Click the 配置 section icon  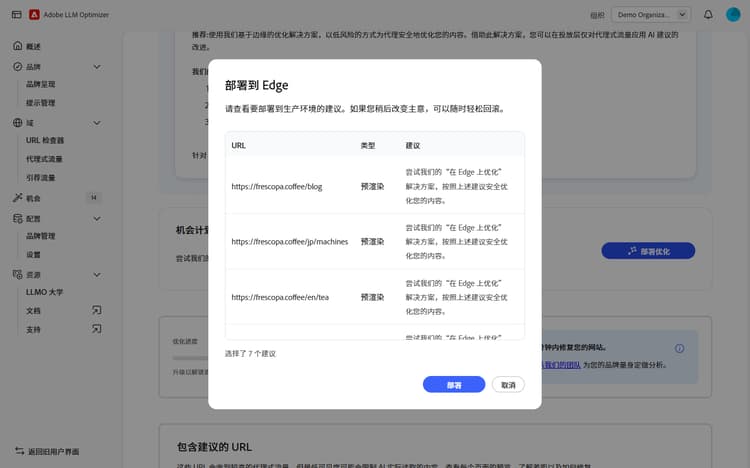coord(18,218)
